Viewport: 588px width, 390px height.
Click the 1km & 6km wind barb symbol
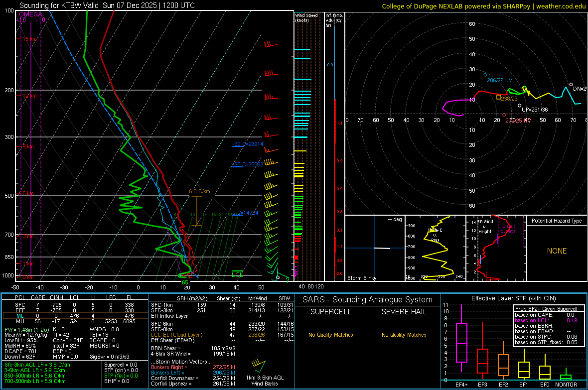[x=259, y=366]
